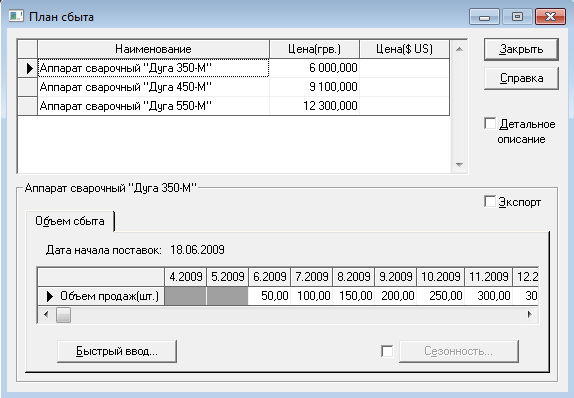This screenshot has width=574, height=398.
Task: Click the Закрыть button
Action: click(521, 49)
